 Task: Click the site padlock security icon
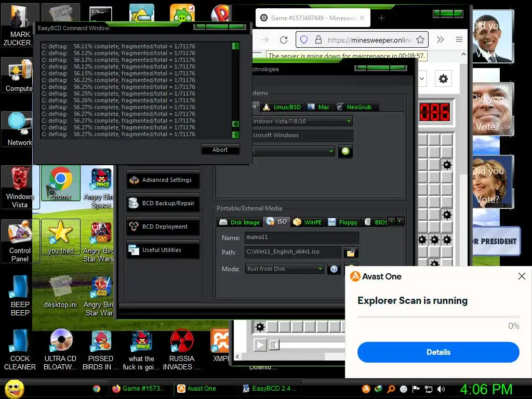coord(318,39)
